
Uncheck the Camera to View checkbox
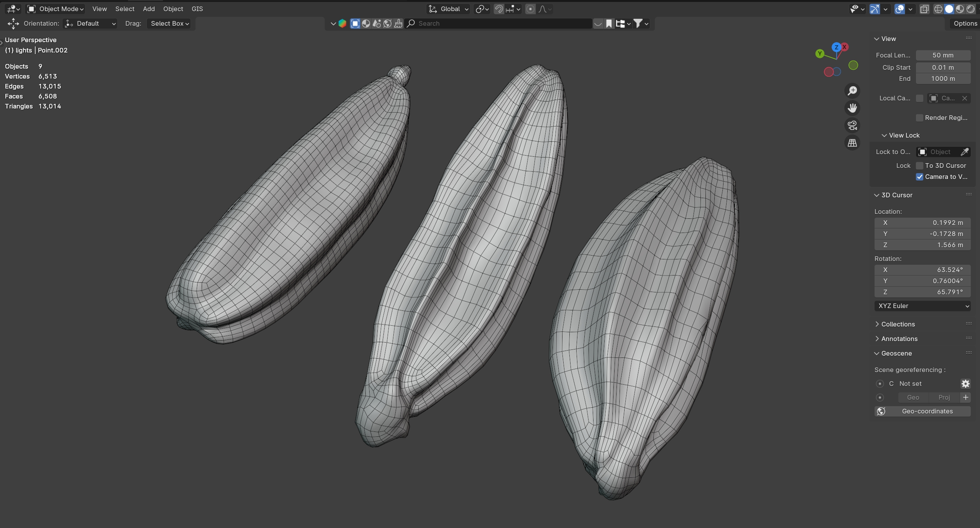(x=919, y=177)
